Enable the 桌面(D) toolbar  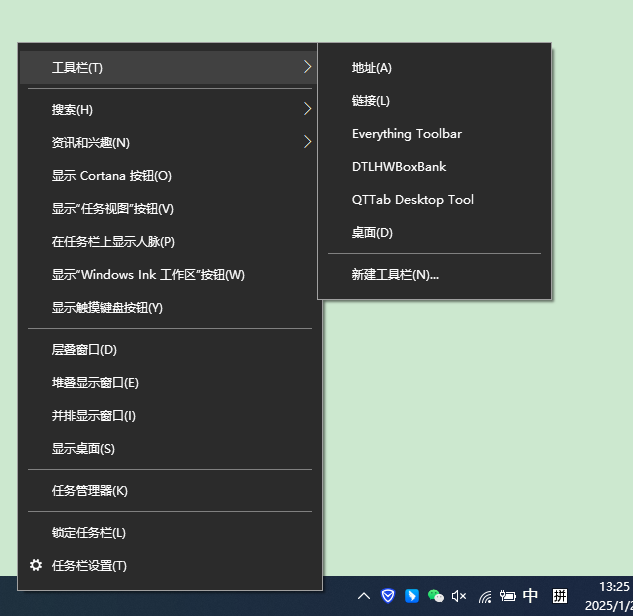click(434, 233)
